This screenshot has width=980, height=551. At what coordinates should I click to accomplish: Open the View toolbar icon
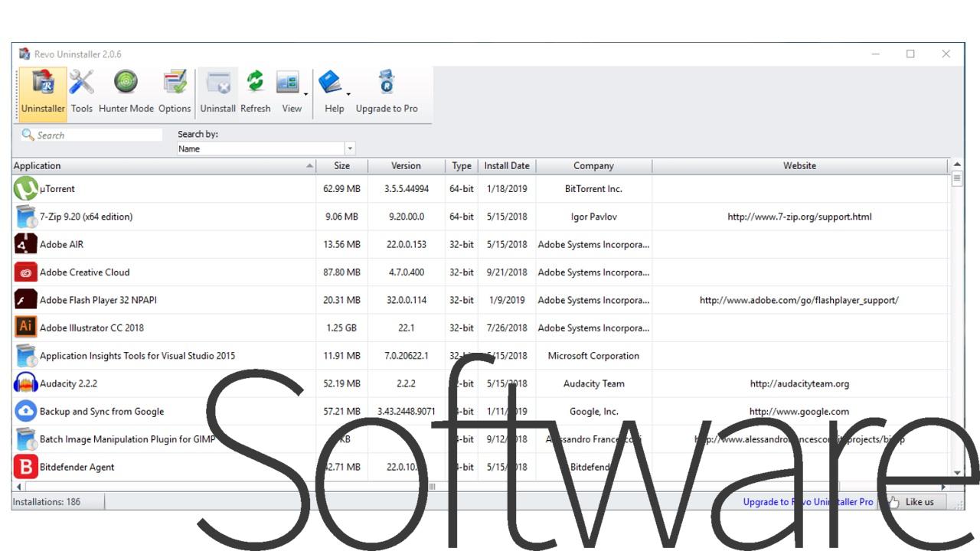288,83
